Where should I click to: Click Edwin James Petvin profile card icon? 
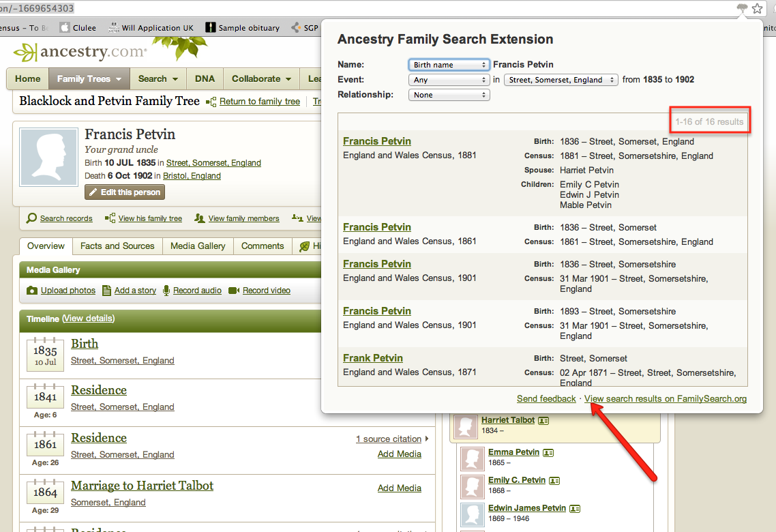coord(575,509)
